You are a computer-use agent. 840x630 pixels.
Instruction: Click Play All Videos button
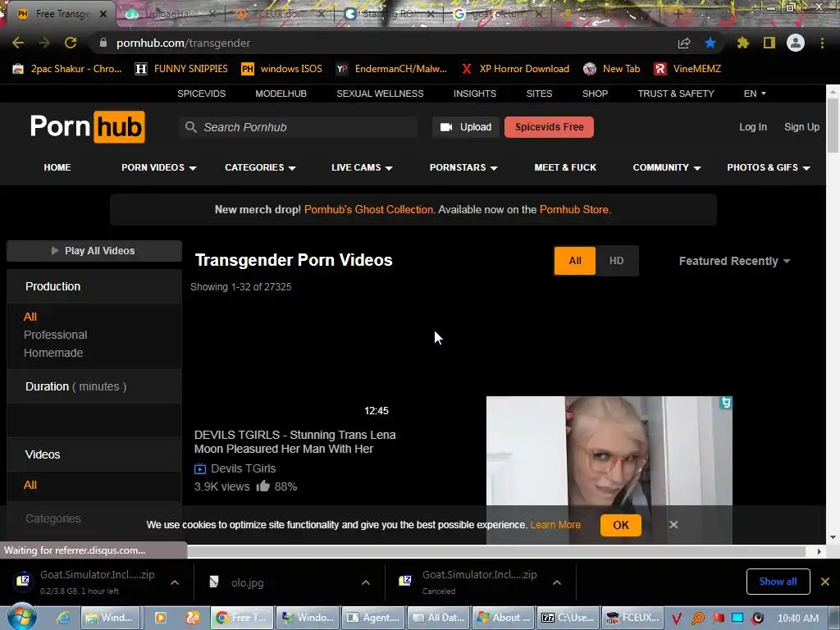click(x=94, y=251)
